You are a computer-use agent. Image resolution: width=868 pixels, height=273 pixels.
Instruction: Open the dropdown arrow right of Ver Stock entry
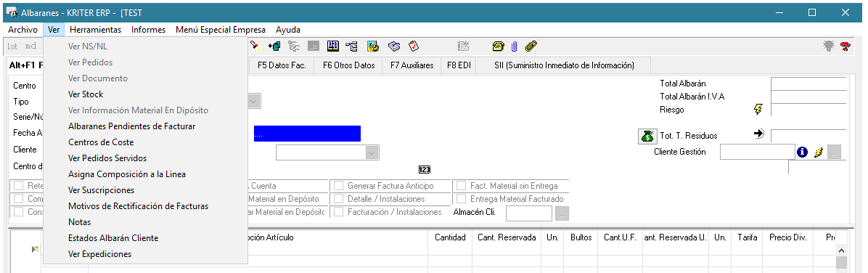(x=254, y=102)
